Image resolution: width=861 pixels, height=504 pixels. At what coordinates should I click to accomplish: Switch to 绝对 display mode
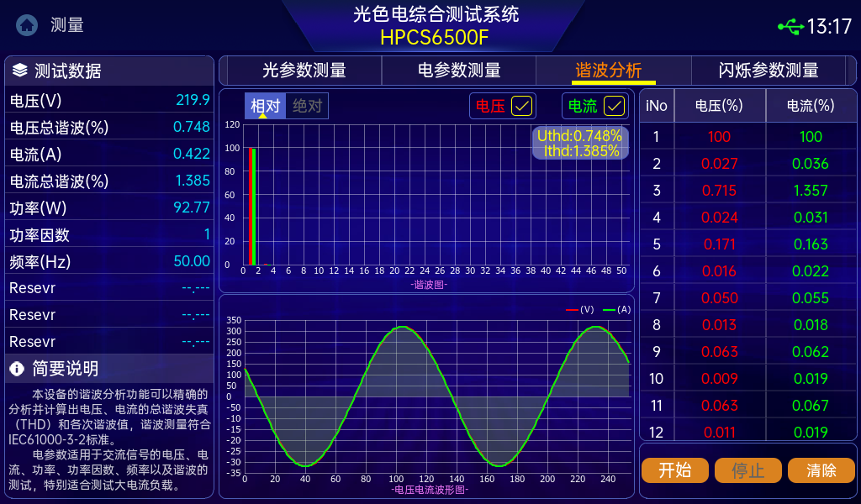click(307, 106)
